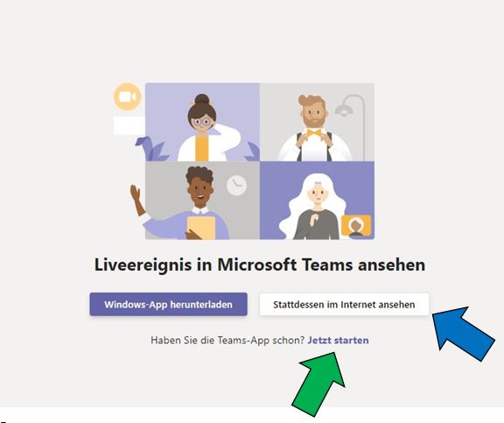Click the Windows-App herunterladen button

[x=168, y=304]
